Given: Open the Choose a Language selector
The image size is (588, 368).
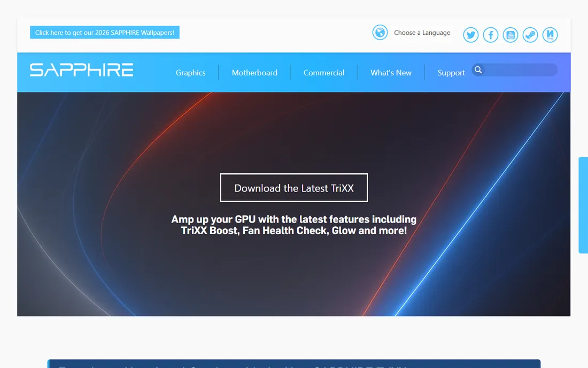Looking at the screenshot, I should click(x=422, y=33).
